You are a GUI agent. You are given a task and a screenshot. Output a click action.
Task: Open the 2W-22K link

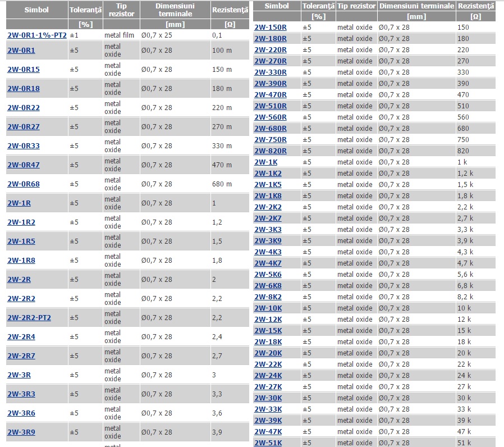coord(268,364)
